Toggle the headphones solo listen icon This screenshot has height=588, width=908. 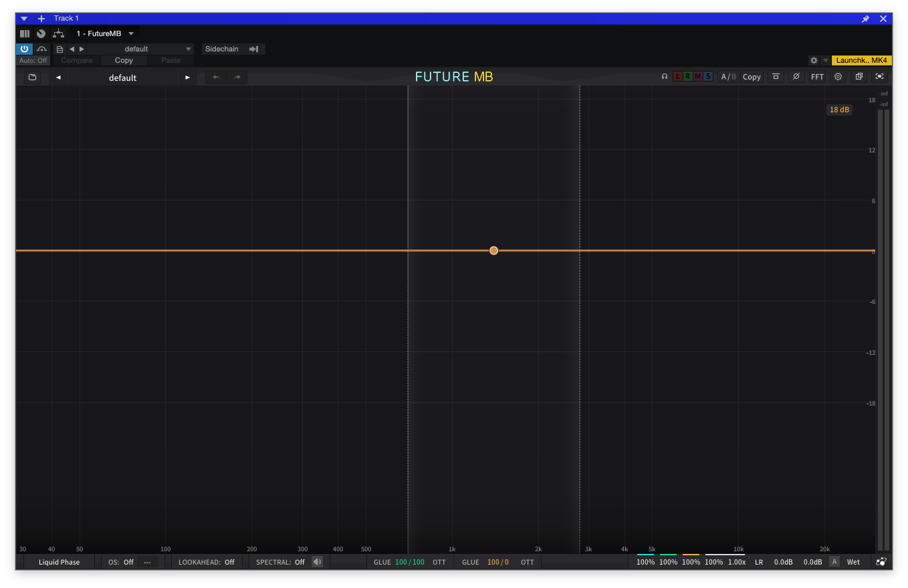click(x=665, y=77)
